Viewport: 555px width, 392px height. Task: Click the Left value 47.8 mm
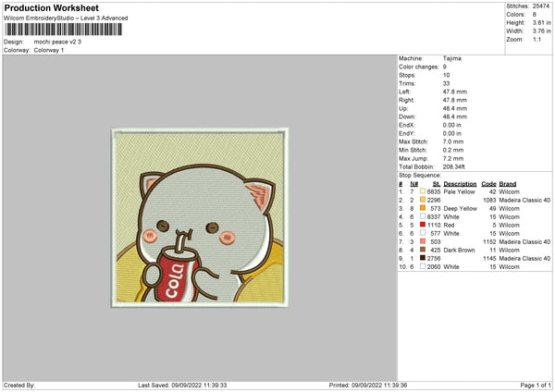pos(455,92)
